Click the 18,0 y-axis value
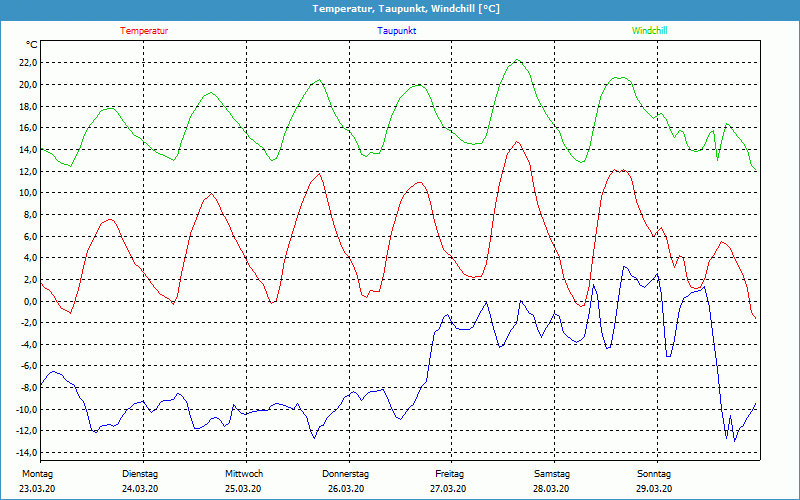 point(28,106)
